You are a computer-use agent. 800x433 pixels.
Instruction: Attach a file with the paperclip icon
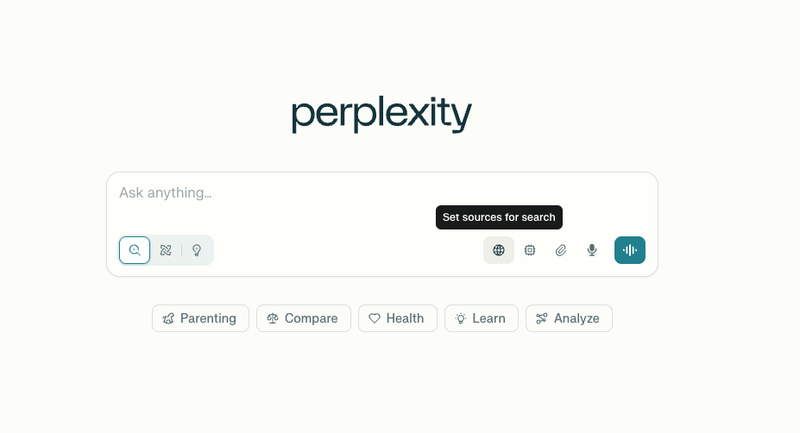click(x=561, y=250)
